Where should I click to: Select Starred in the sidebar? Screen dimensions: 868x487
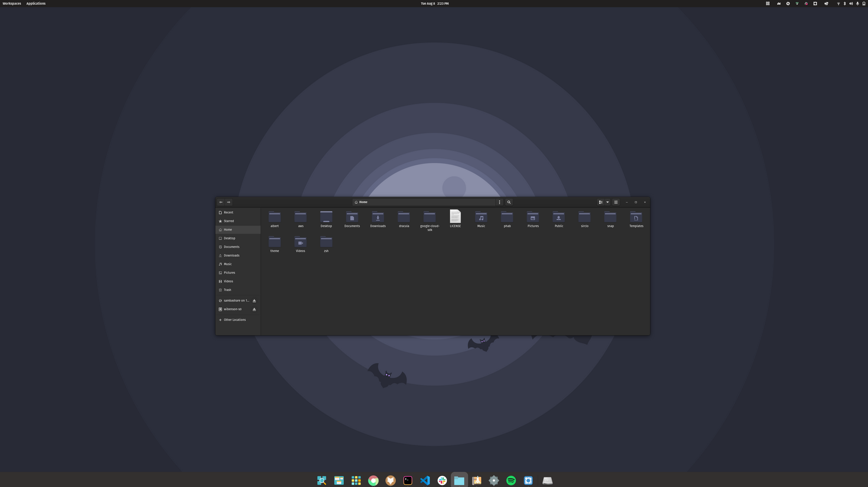(238, 221)
